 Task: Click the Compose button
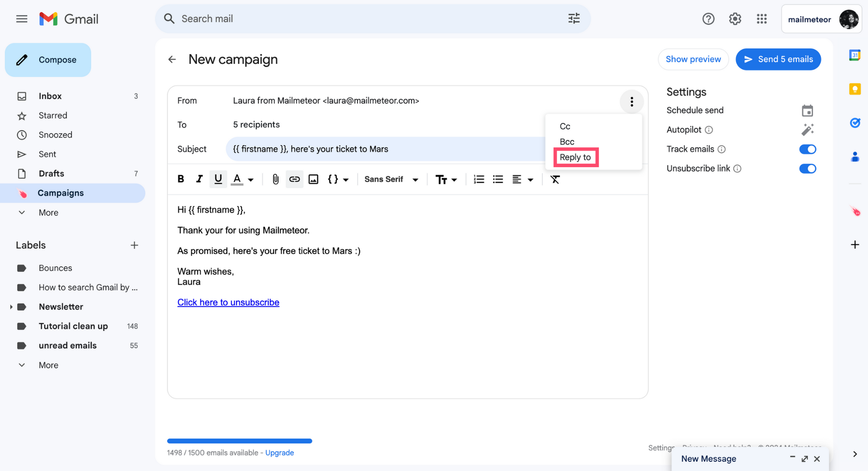click(48, 60)
